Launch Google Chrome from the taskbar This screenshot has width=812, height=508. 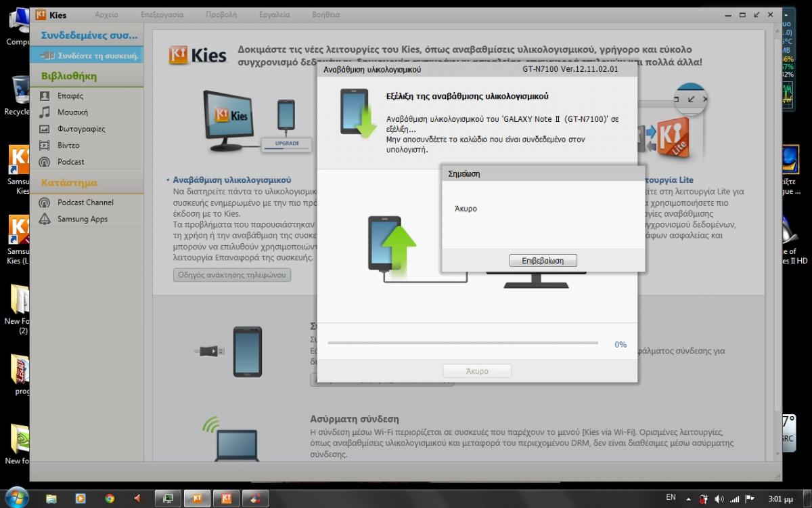110,499
